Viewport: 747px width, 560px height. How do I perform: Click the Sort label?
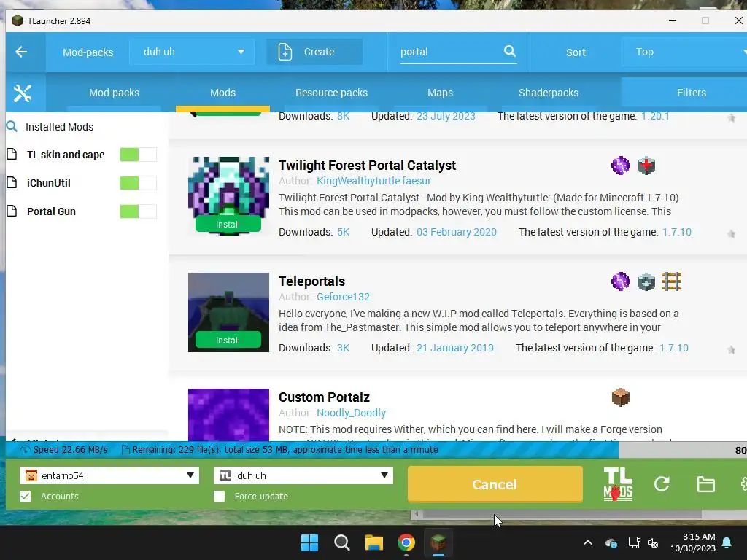point(576,52)
